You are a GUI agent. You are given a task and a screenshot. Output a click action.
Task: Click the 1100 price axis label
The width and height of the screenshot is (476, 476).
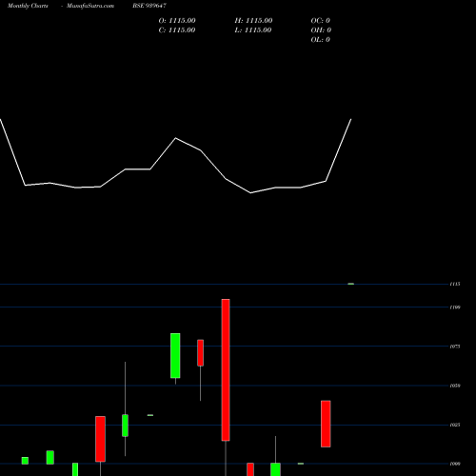tap(455, 307)
